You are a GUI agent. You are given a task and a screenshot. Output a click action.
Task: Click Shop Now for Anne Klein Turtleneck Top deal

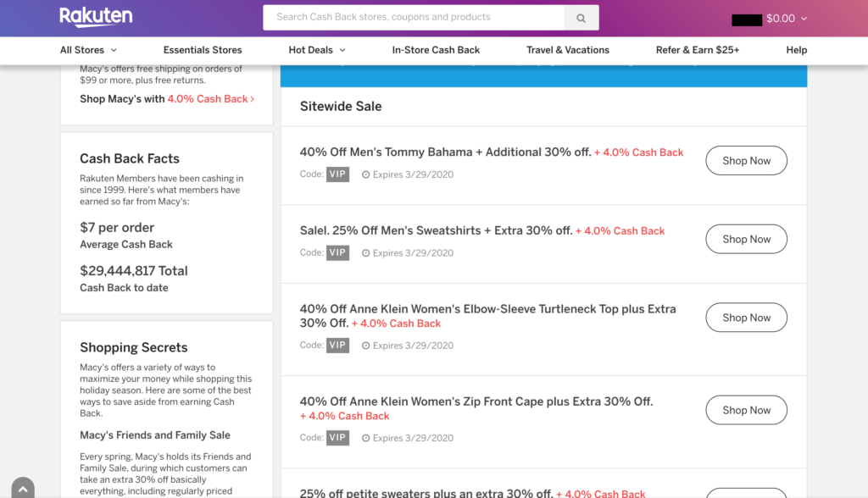coord(746,318)
